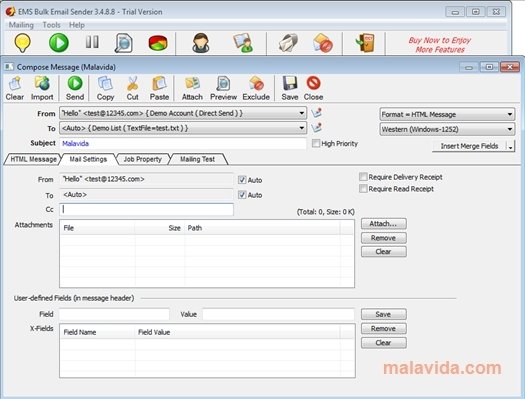Expand the To Demo List dropdown
This screenshot has height=399, width=525.
tap(301, 128)
